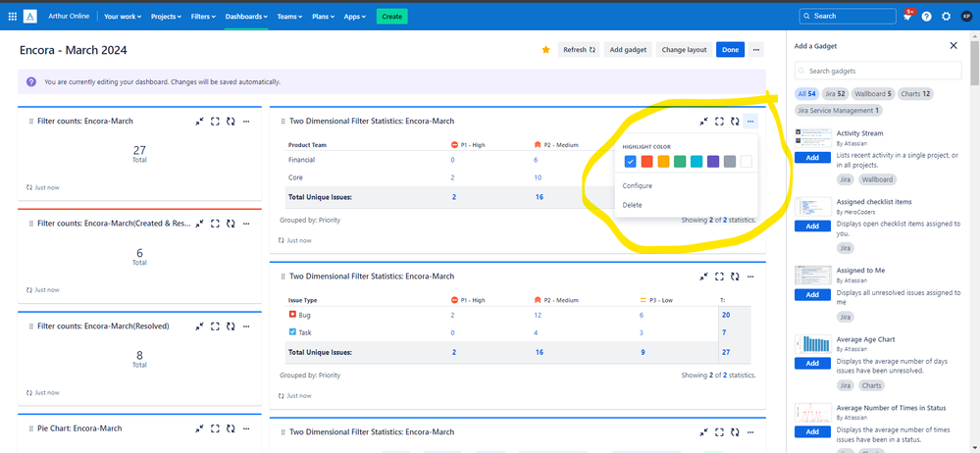Open the settings gear in top bar
The width and height of the screenshot is (980, 453).
[947, 17]
